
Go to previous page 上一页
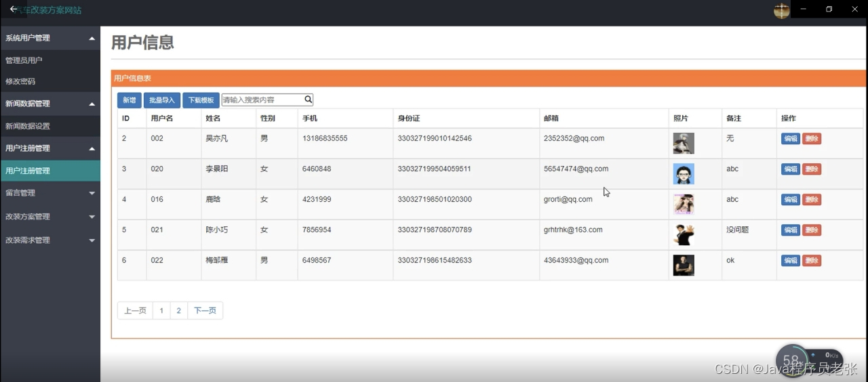click(x=135, y=311)
